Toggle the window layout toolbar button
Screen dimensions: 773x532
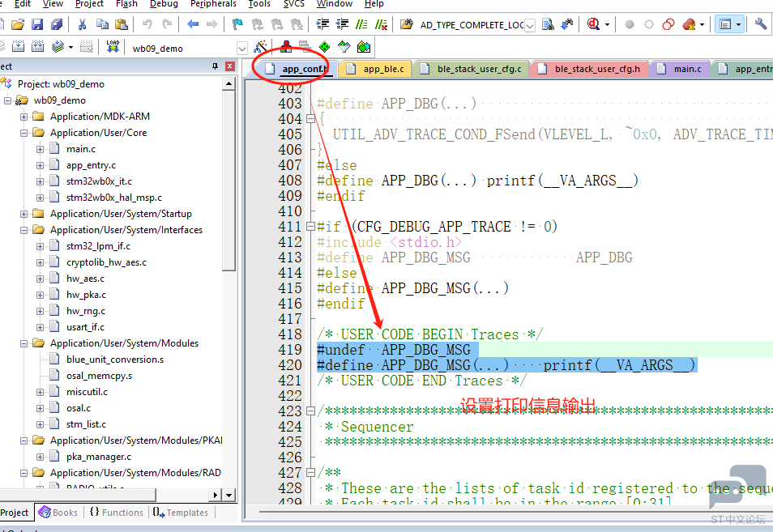pyautogui.click(x=725, y=24)
